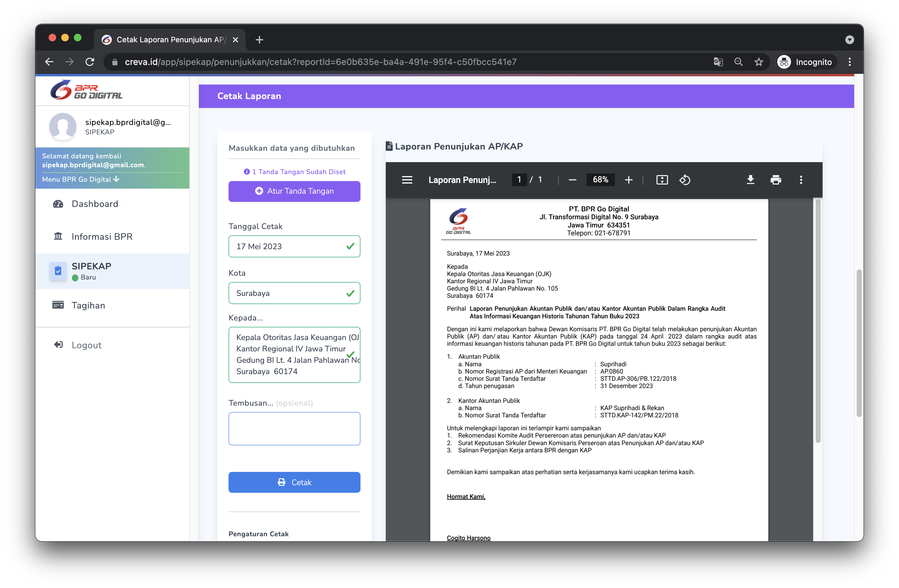The width and height of the screenshot is (899, 588).
Task: Click the PDF fit to page icon
Action: pyautogui.click(x=662, y=180)
